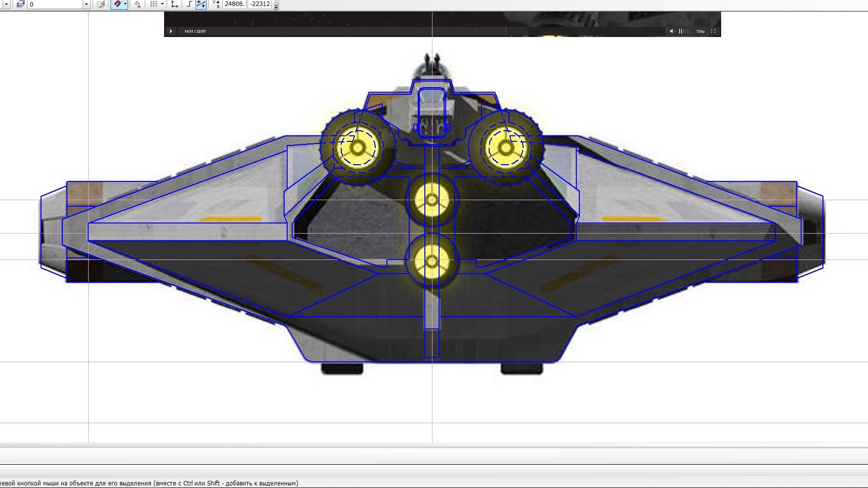Toggle orthogonal drawing mode

pyautogui.click(x=189, y=4)
